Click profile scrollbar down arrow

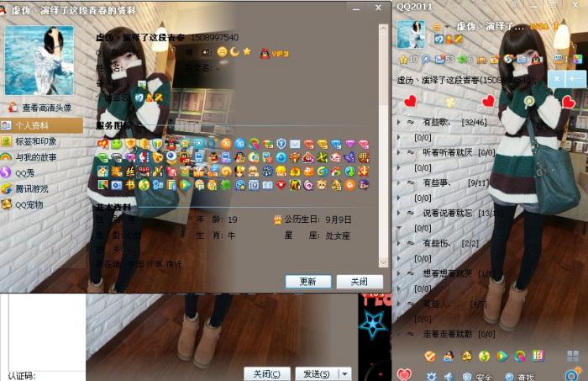pyautogui.click(x=384, y=262)
